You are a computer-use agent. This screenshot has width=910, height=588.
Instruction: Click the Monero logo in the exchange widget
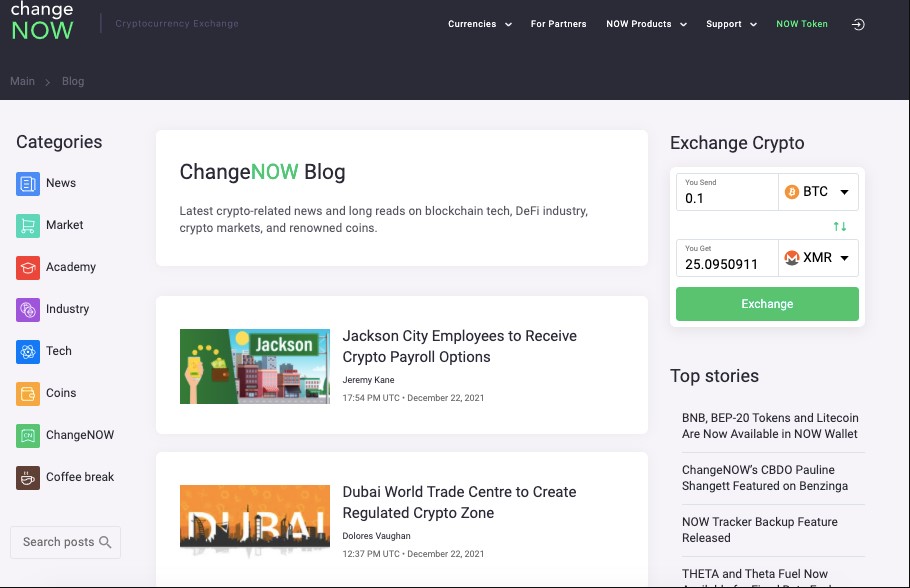click(793, 257)
